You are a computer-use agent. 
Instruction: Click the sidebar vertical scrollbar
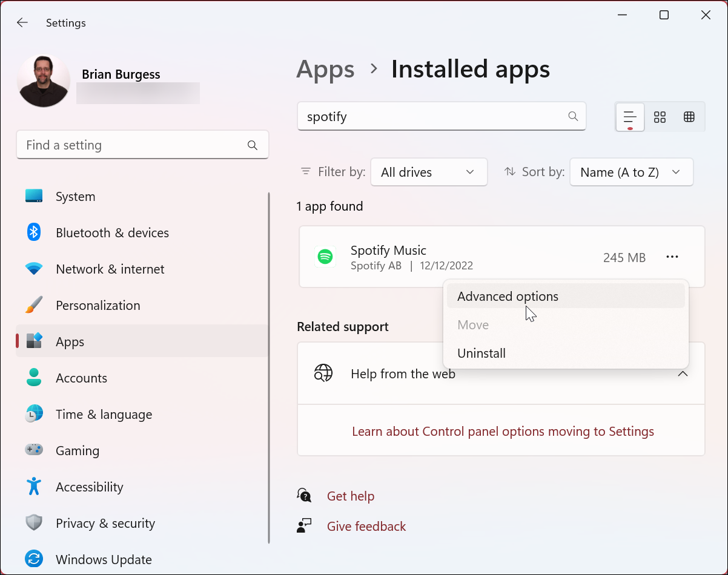click(269, 368)
